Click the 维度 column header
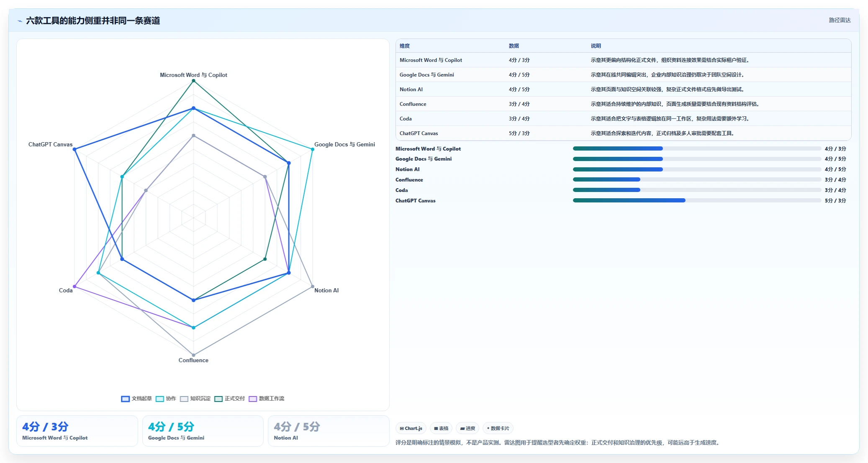 [405, 46]
